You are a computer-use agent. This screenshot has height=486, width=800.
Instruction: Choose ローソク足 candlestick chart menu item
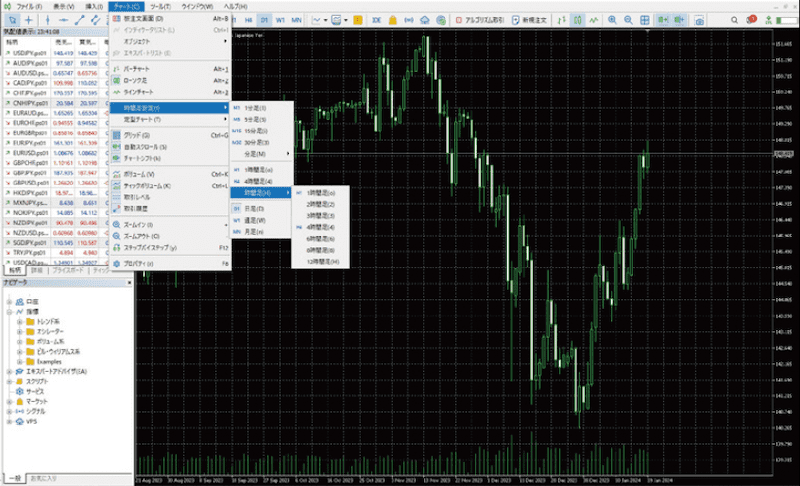pos(139,80)
